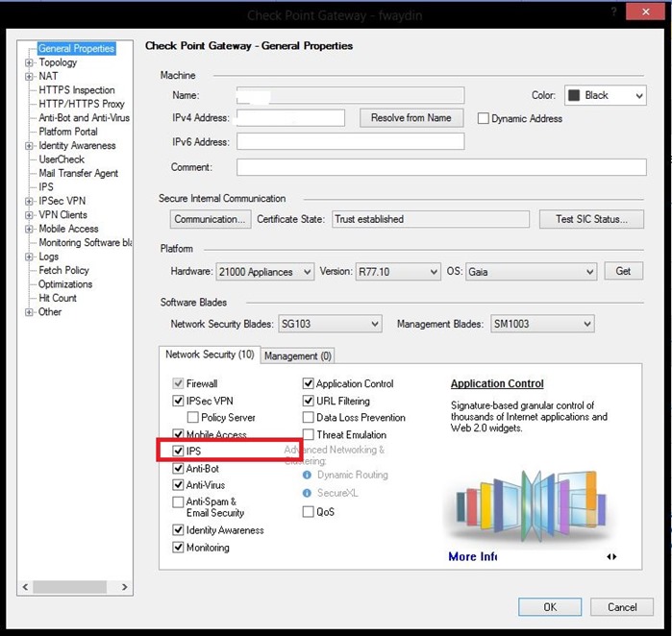Select Anti-Bot and Anti-Virus tree item
672x636 pixels.
point(84,118)
